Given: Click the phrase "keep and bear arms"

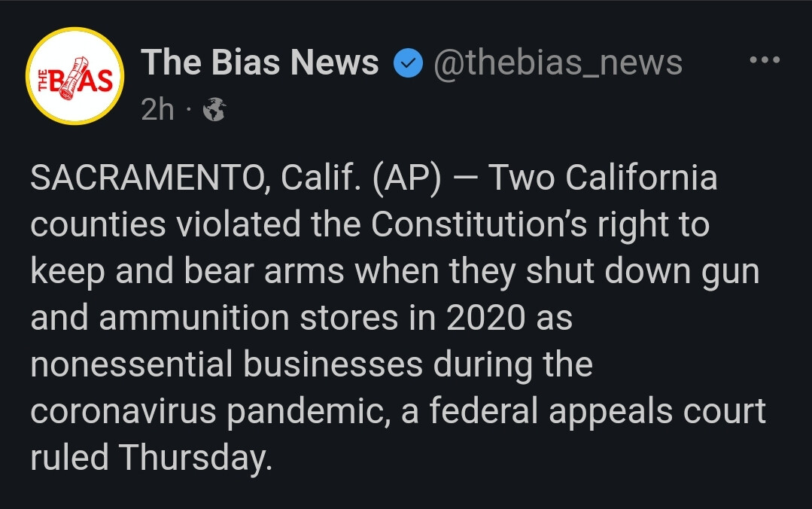Looking at the screenshot, I should pos(188,271).
